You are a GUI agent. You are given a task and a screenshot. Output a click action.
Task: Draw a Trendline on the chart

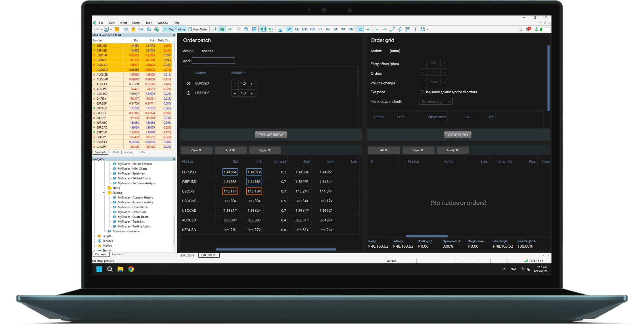coord(392,29)
